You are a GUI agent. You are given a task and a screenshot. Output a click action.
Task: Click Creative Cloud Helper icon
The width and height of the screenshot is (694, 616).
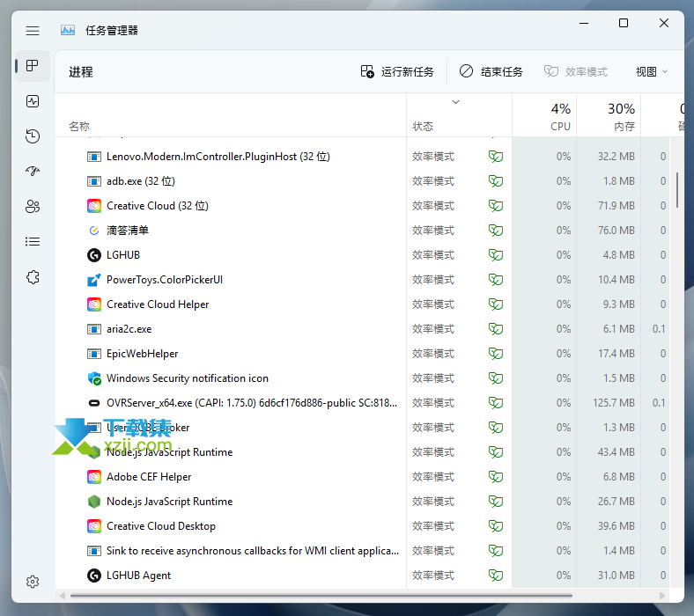94,304
